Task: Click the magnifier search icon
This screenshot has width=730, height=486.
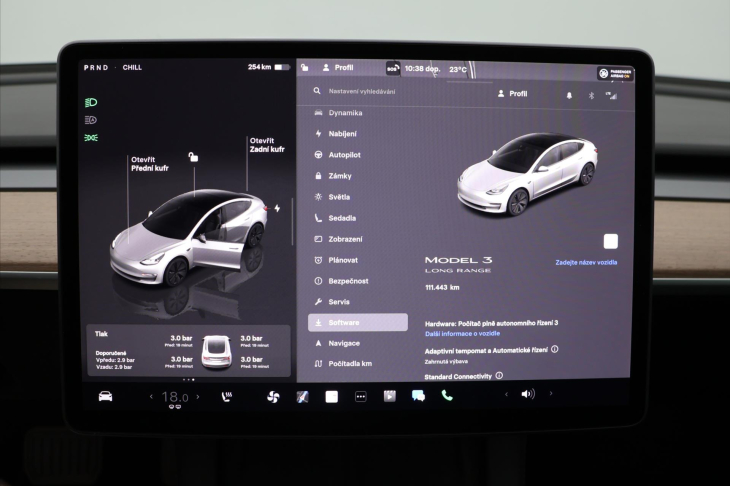Action: pyautogui.click(x=317, y=91)
